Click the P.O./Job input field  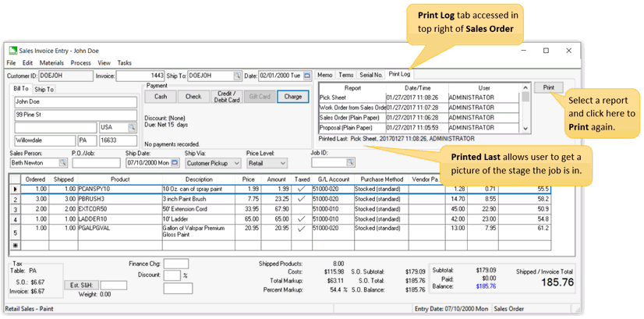point(95,163)
